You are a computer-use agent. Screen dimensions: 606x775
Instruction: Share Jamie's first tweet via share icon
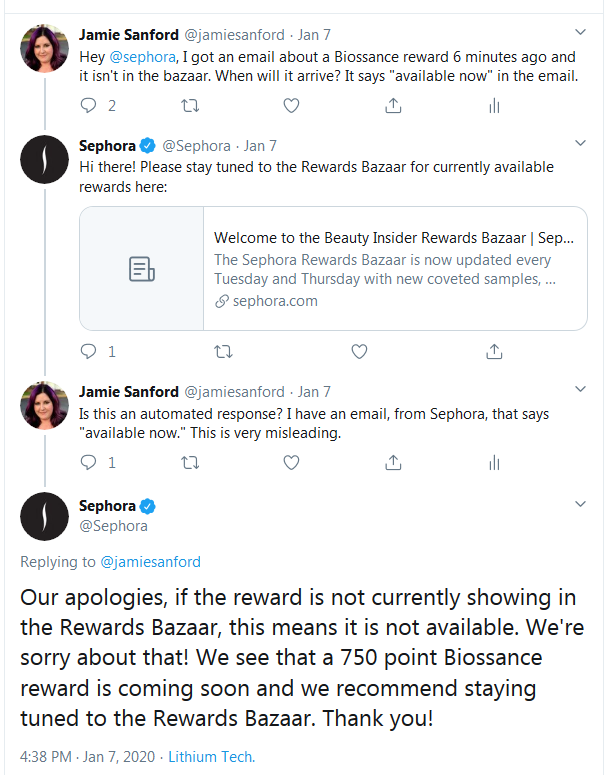pos(393,105)
